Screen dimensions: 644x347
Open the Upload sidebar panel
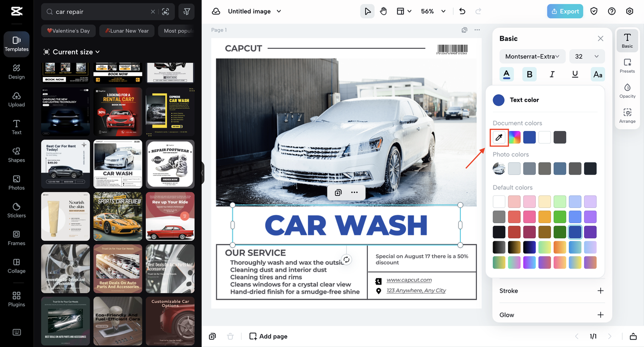click(x=17, y=99)
